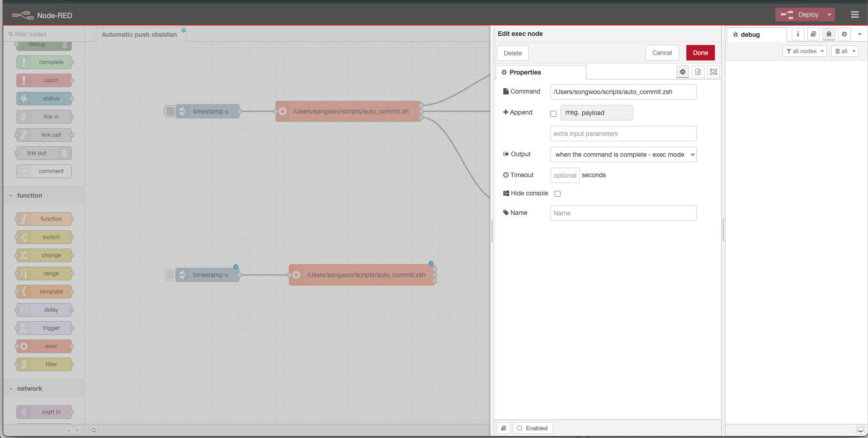Screen dimensions: 868x438
Task: Focus the extra input parameters field
Action: [x=623, y=134]
